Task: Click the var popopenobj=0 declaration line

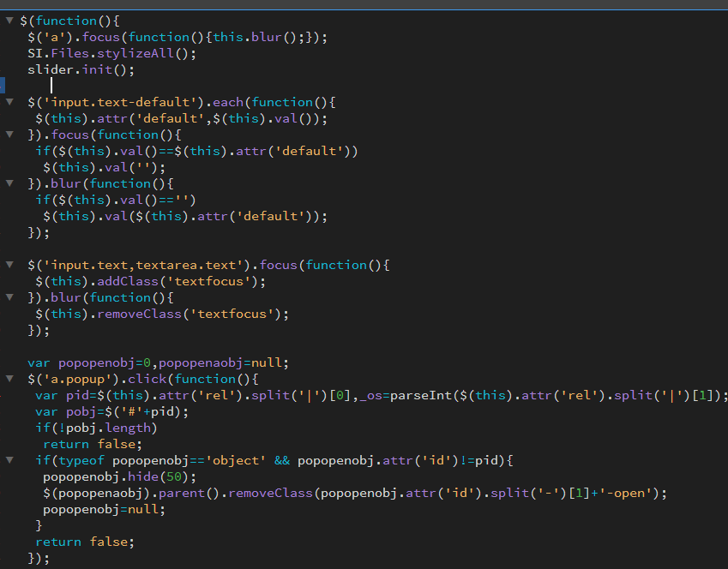Action: pyautogui.click(x=158, y=362)
